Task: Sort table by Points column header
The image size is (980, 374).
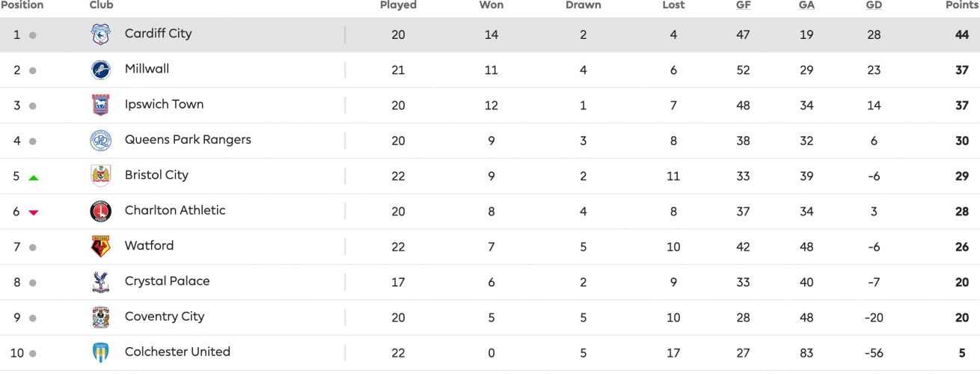Action: 962,5
